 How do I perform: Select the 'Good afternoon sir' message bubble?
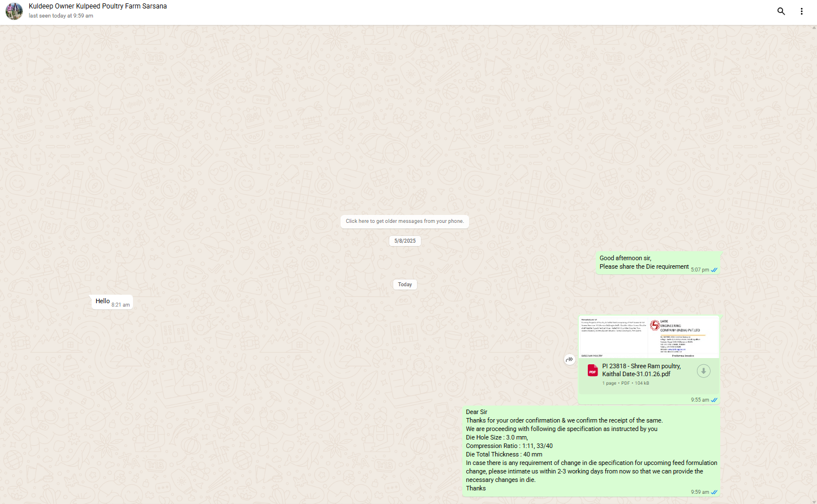click(x=644, y=262)
